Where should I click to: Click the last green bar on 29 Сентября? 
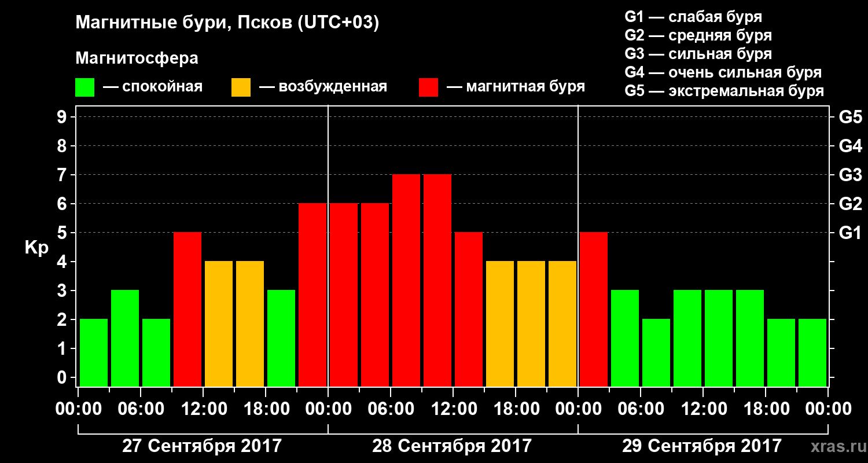coord(812,352)
